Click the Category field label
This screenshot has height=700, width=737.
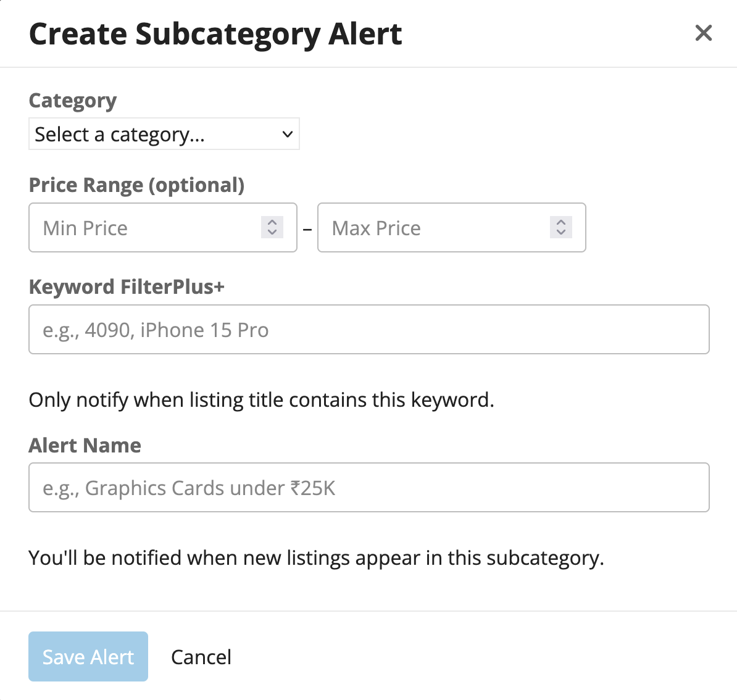73,101
